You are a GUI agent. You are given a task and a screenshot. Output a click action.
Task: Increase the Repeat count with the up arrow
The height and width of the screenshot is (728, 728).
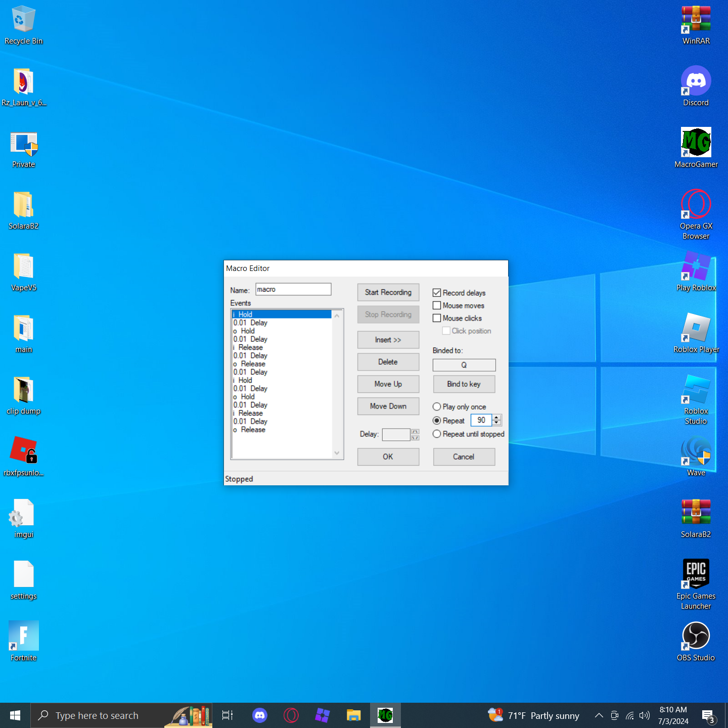[x=496, y=417]
